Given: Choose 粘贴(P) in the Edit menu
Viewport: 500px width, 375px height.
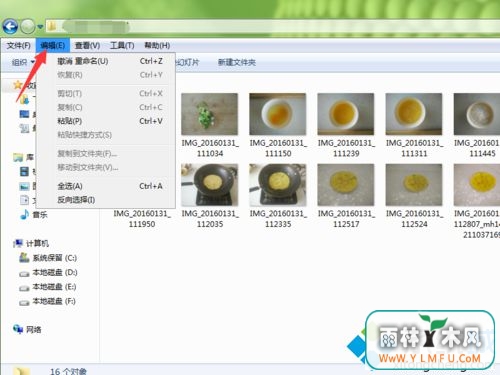Looking at the screenshot, I should [106, 121].
